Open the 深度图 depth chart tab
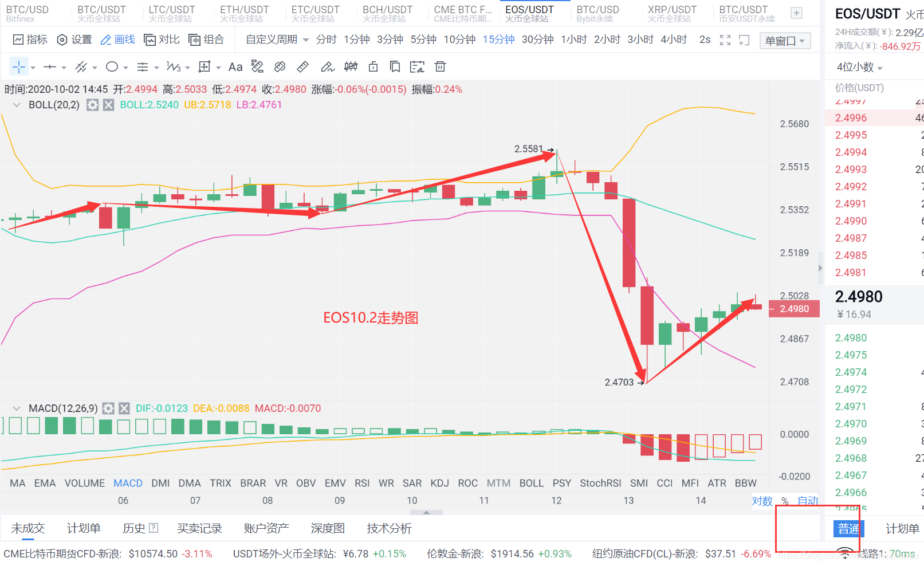 328,528
